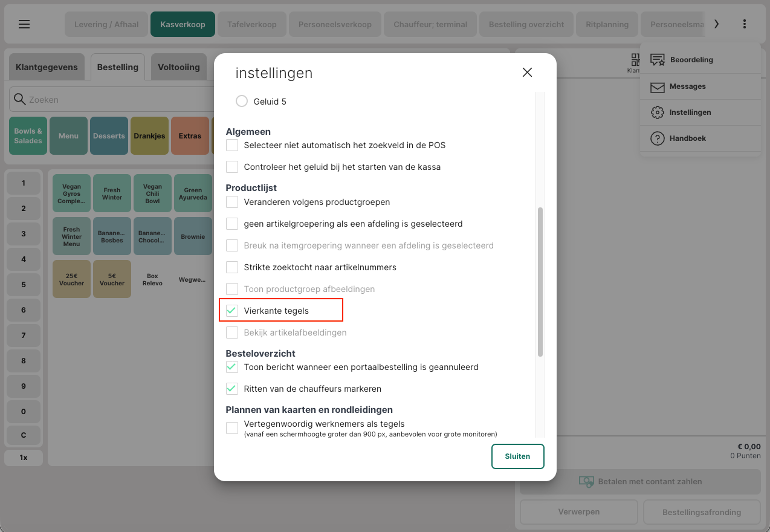The image size is (770, 532).
Task: Add the Vegan Gyros Complete product
Action: (x=71, y=194)
